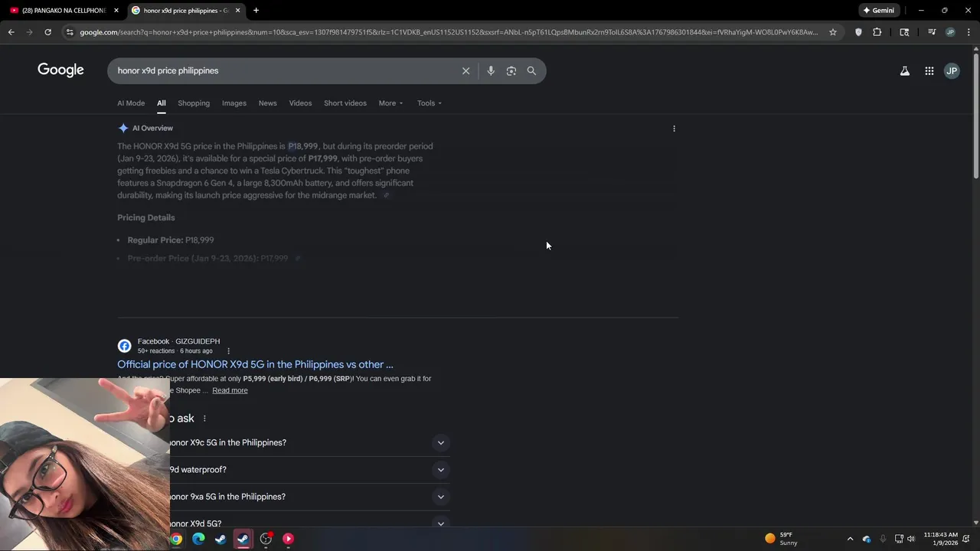The height and width of the screenshot is (551, 980).
Task: View site information icon in address bar
Action: (70, 32)
